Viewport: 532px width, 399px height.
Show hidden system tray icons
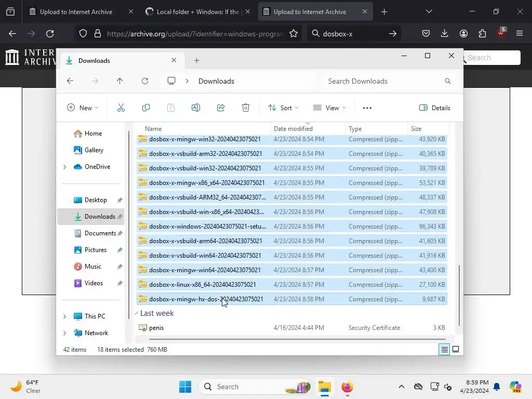pos(402,387)
